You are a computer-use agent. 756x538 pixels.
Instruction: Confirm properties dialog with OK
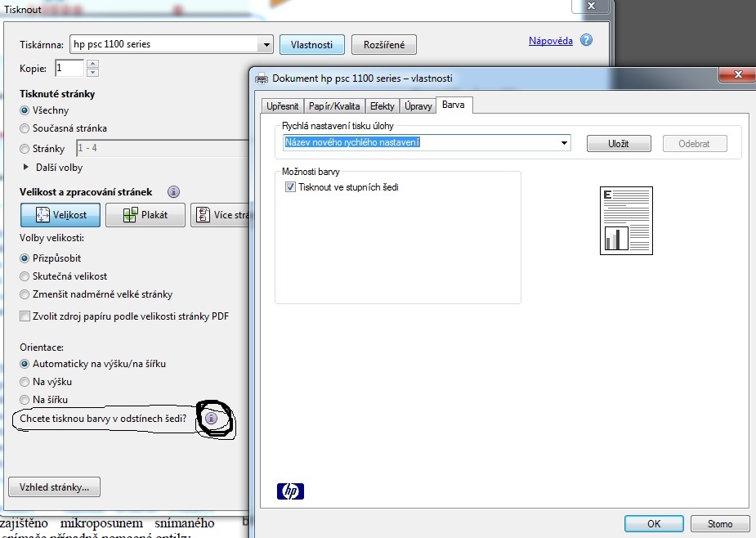[x=654, y=523]
